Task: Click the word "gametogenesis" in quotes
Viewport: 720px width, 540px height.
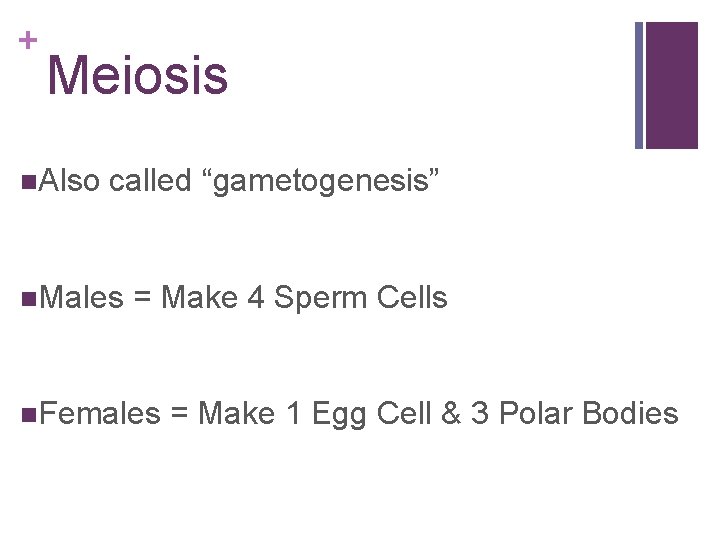Action: (x=320, y=182)
